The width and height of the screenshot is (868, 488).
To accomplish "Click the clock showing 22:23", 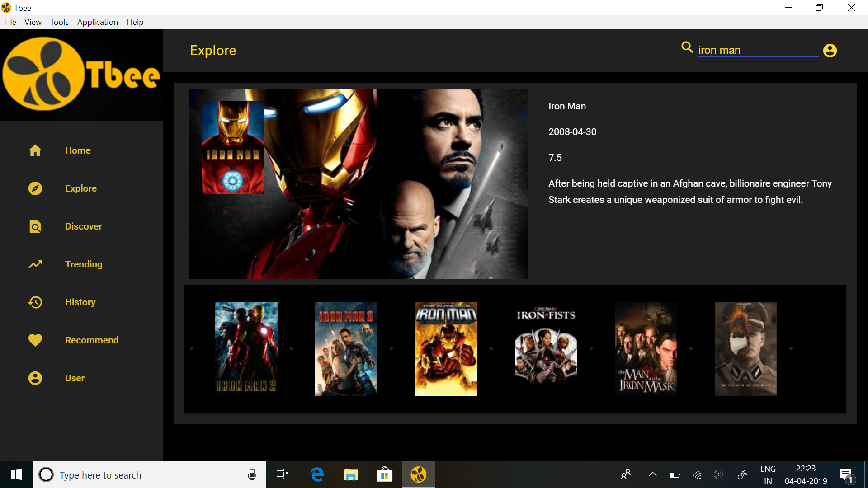I will coord(806,469).
